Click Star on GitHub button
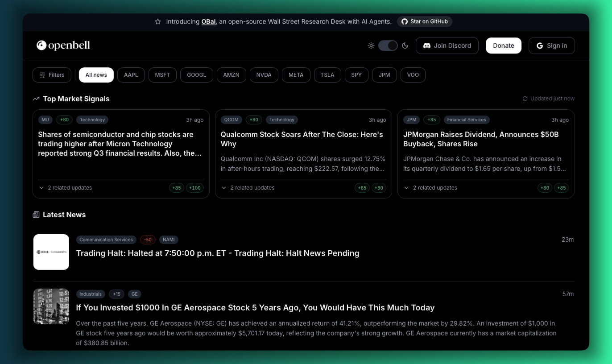This screenshot has width=612, height=364. coord(425,21)
